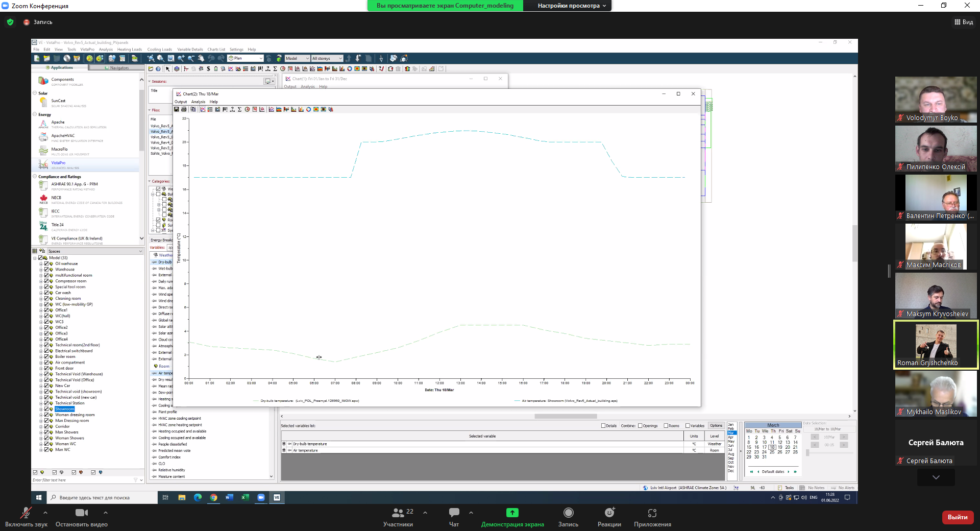Open Zoom Reactions (Реакции) panel
Image resolution: width=980 pixels, height=531 pixels.
click(609, 516)
